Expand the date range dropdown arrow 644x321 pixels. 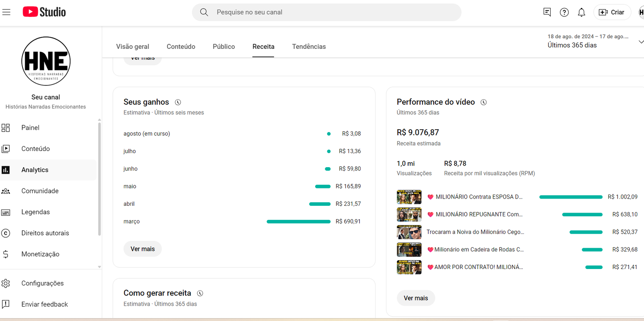641,41
